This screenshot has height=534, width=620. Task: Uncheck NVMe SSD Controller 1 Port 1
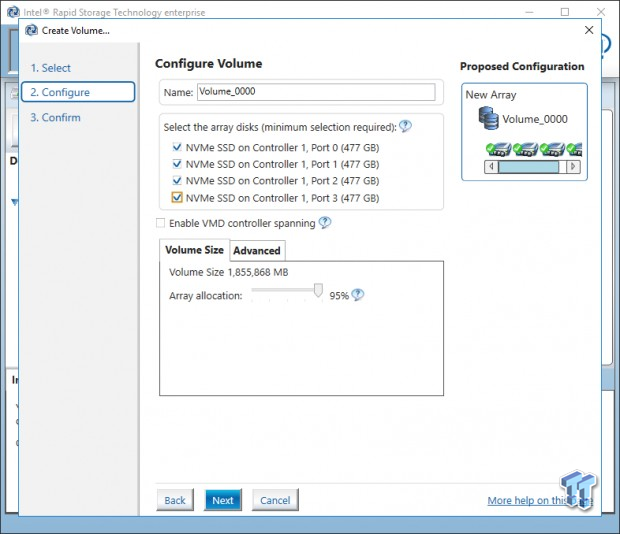point(177,164)
